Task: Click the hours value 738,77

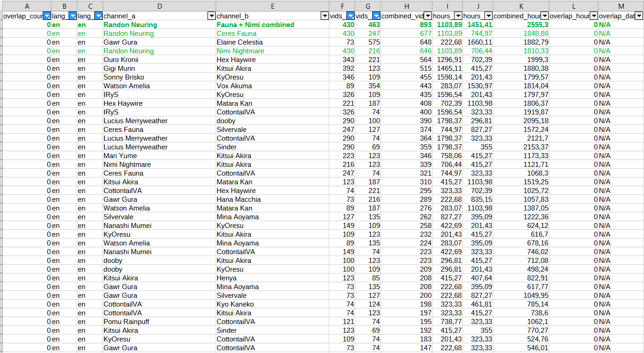Action: pos(448,322)
